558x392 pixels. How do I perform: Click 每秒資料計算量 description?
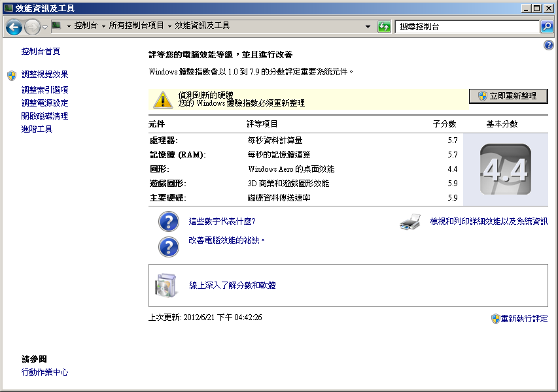pos(275,140)
